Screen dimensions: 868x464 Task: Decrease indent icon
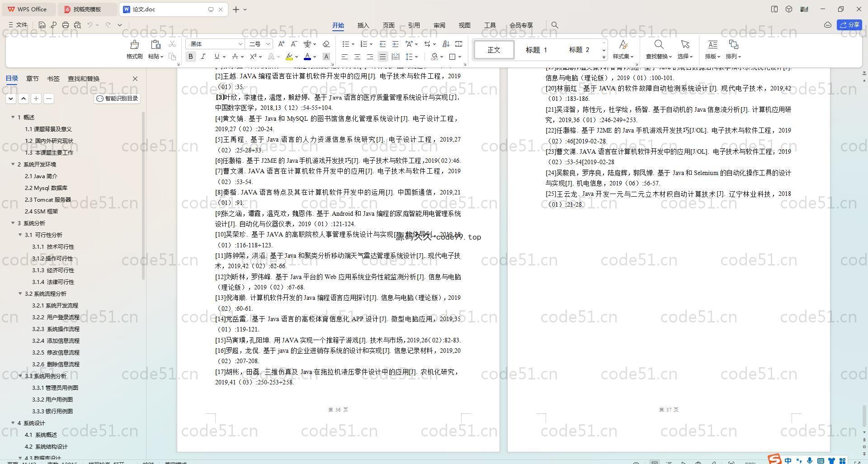coord(382,44)
